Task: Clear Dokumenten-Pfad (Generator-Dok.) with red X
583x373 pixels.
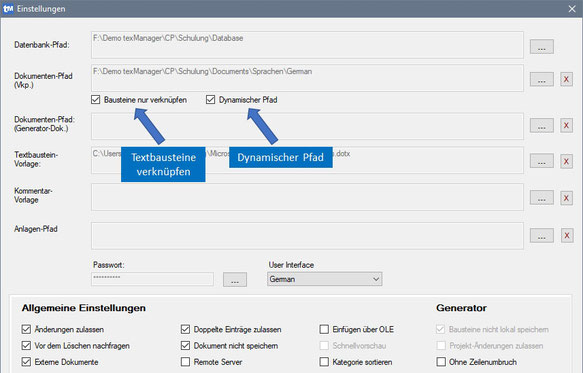Action: 566,126
